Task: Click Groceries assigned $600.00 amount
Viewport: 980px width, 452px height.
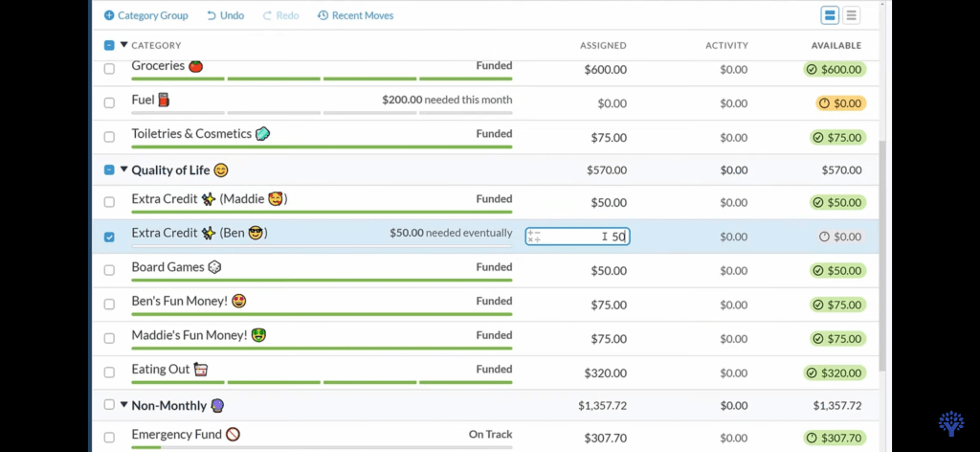Action: 605,69
